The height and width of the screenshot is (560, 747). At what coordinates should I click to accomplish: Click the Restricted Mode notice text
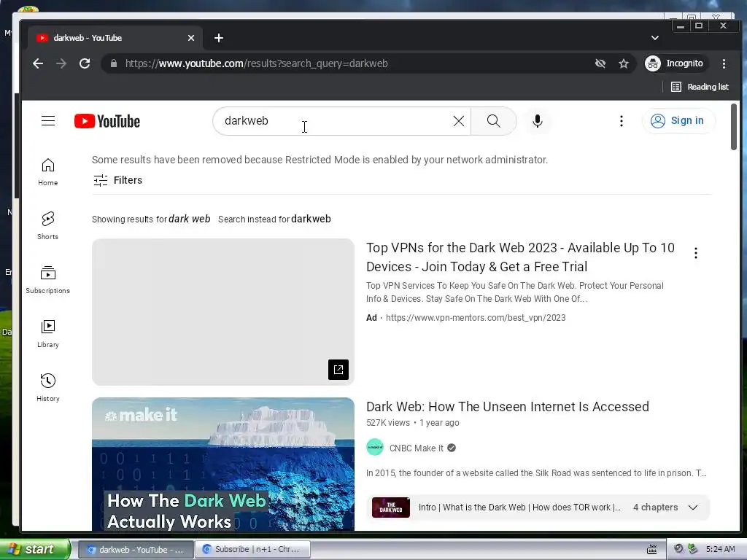pyautogui.click(x=320, y=160)
